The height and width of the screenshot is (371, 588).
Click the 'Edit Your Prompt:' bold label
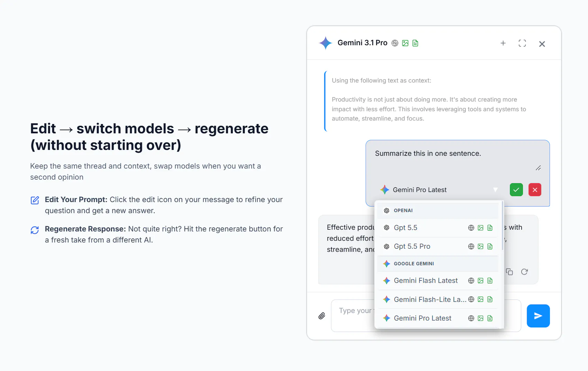76,200
